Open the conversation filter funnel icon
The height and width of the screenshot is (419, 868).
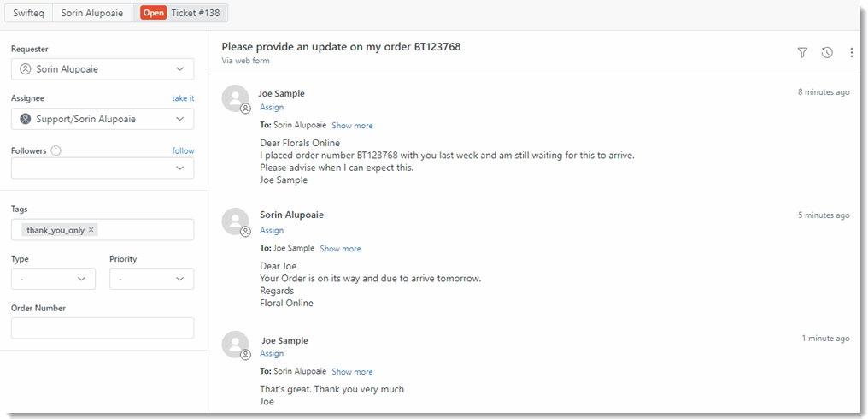coord(802,53)
